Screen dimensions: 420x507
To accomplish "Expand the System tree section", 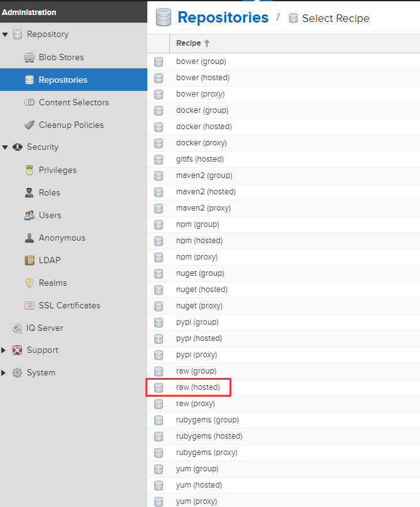I will tap(4, 373).
